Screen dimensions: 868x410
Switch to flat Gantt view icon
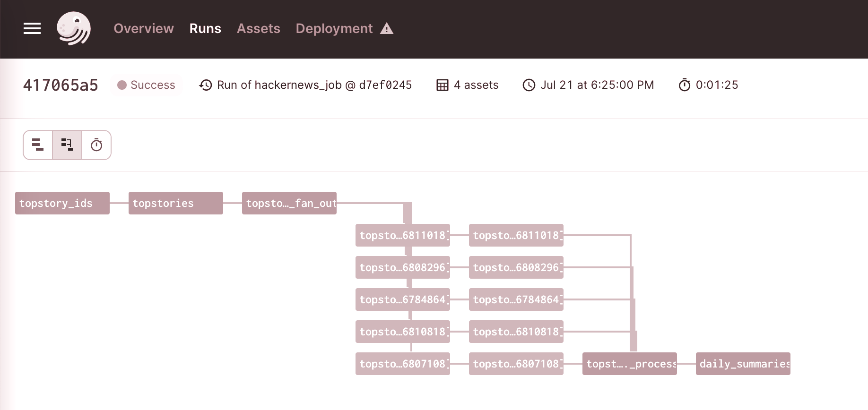coord(38,145)
